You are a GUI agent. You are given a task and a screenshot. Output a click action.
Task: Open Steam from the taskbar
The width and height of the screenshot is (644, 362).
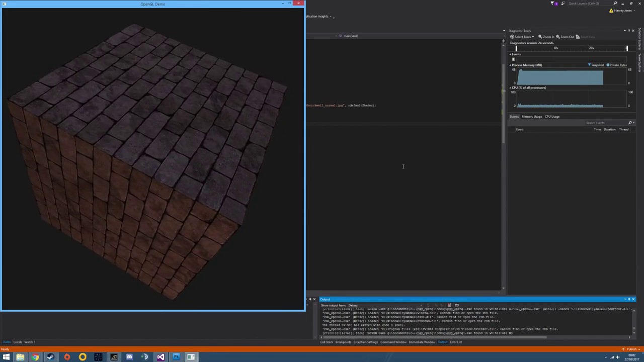point(51,357)
